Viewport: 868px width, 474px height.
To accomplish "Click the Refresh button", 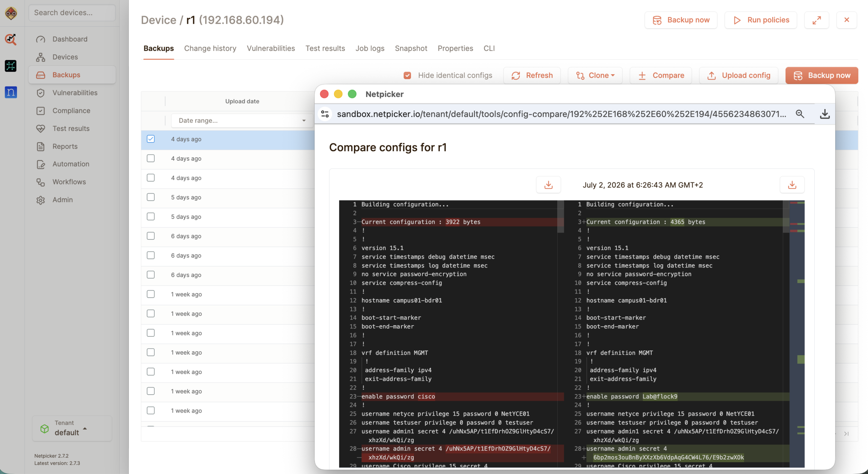I will [532, 75].
